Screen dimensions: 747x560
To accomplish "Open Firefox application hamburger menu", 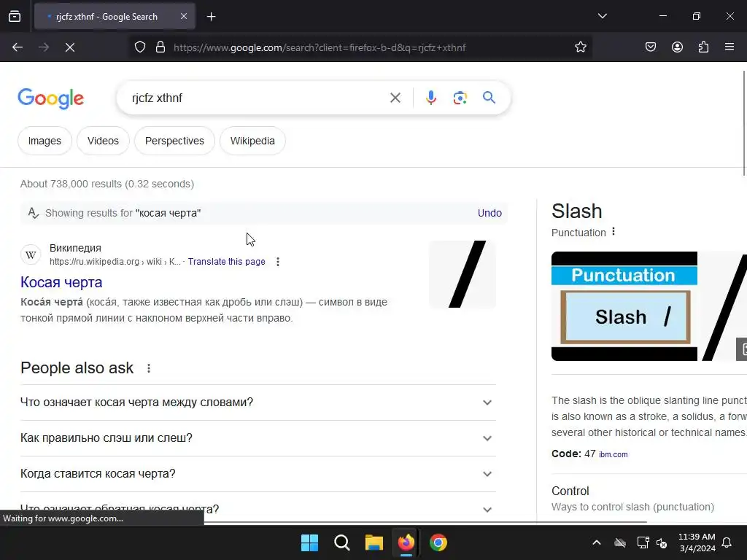I will coord(729,47).
